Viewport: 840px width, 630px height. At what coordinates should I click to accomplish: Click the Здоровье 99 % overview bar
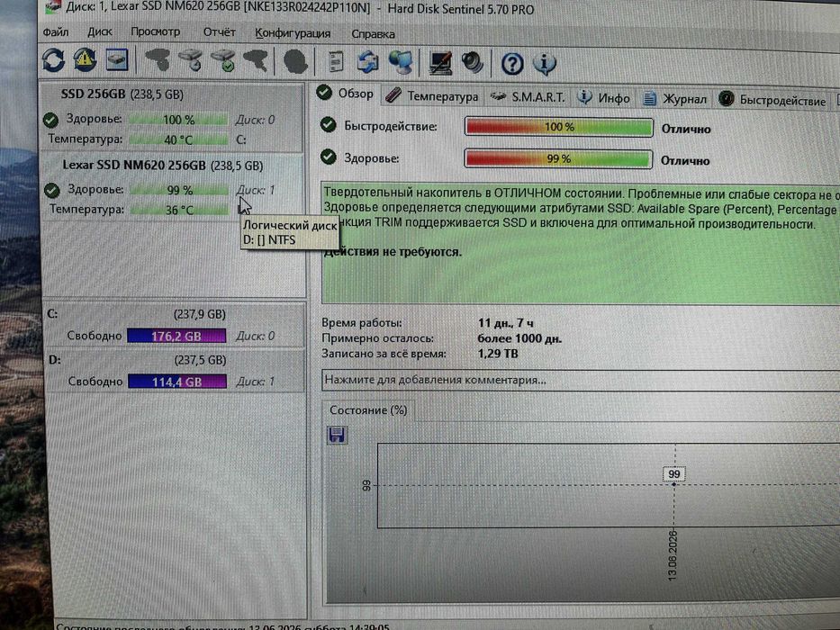(x=558, y=158)
